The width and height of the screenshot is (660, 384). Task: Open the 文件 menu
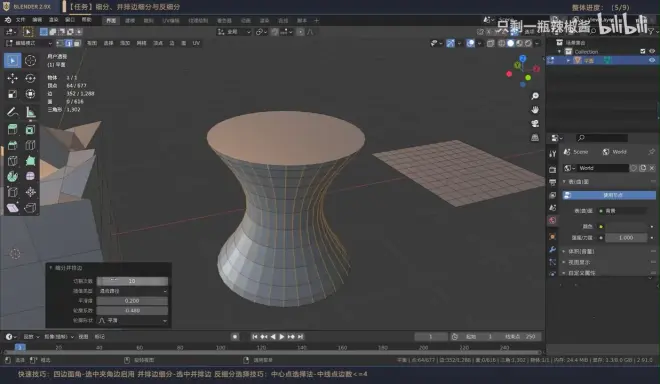click(x=20, y=20)
